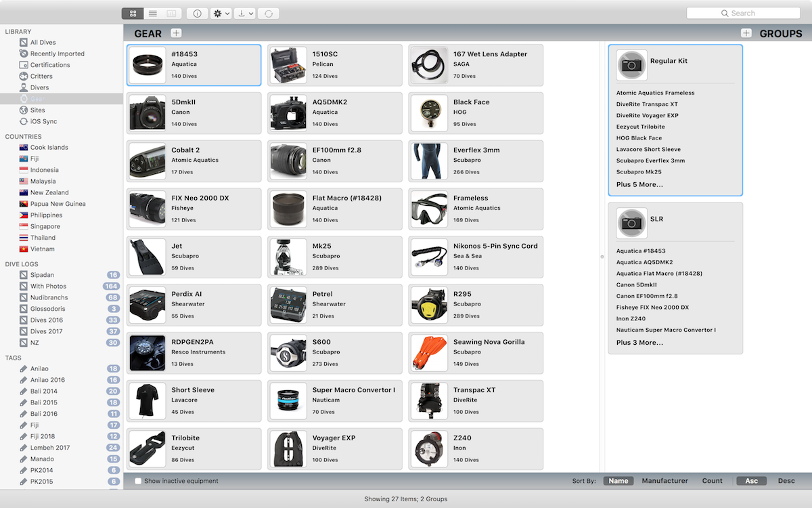Select Sipadan dive log in sidebar
812x508 pixels.
(42, 275)
